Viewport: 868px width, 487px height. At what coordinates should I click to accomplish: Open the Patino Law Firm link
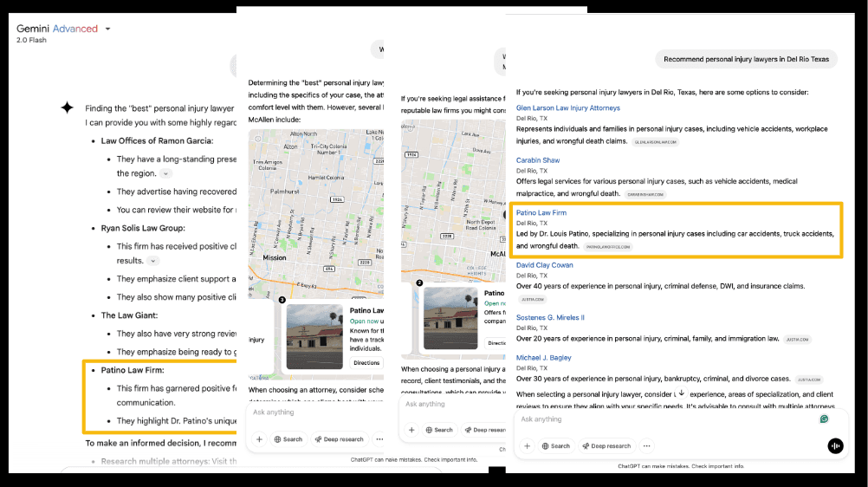point(541,212)
